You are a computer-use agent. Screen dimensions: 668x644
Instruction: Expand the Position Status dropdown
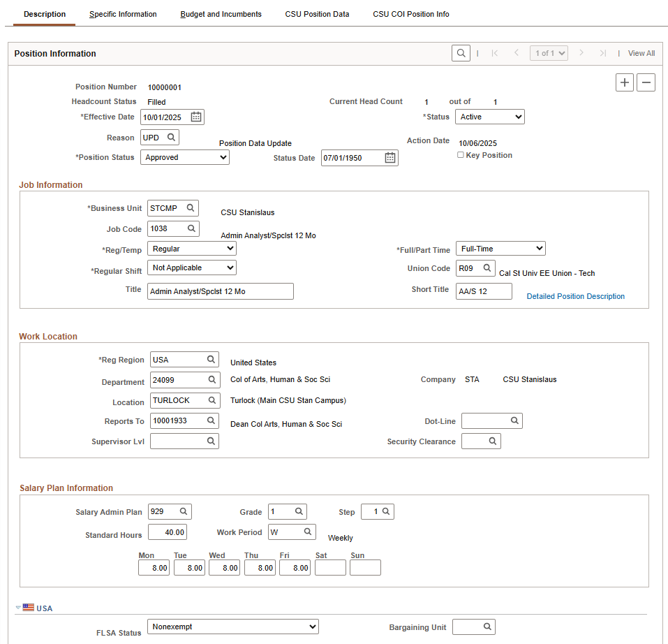click(x=184, y=158)
